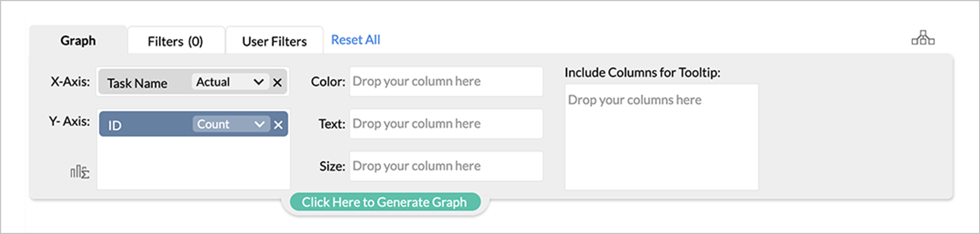Remove the ID column from Y-Axis

coord(278,125)
